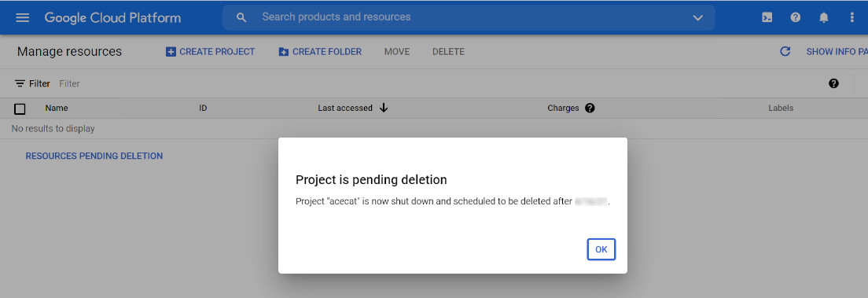Click the MOVE toolbar action
Viewport: 868px width, 298px height.
pyautogui.click(x=397, y=52)
